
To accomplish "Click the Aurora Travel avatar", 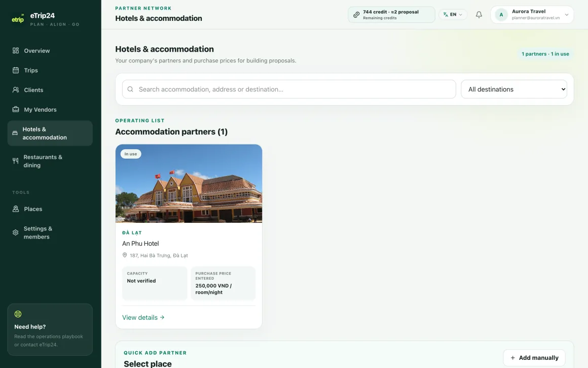I will (501, 15).
